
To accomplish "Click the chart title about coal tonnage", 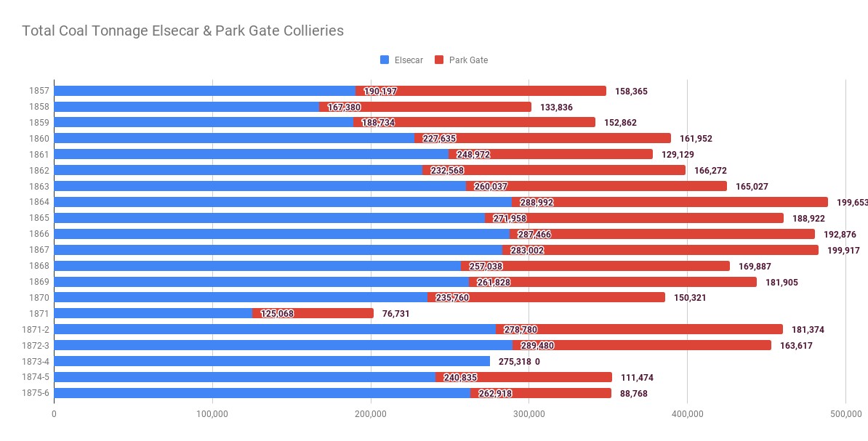I will click(182, 31).
